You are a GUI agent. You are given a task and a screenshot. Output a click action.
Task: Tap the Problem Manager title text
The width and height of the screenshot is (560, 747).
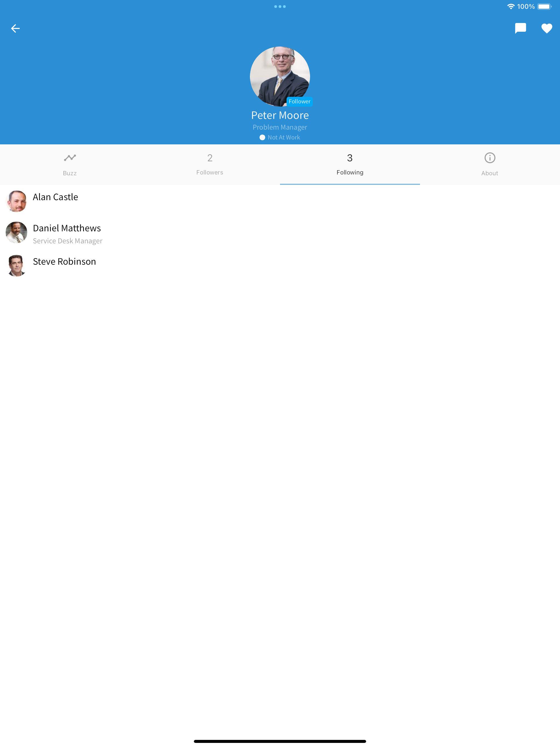pyautogui.click(x=280, y=127)
